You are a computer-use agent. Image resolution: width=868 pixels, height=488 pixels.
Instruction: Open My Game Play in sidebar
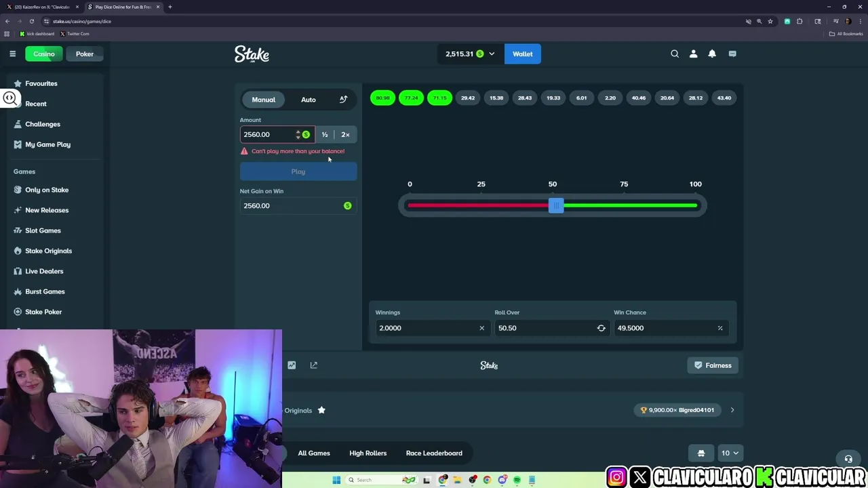pyautogui.click(x=54, y=144)
